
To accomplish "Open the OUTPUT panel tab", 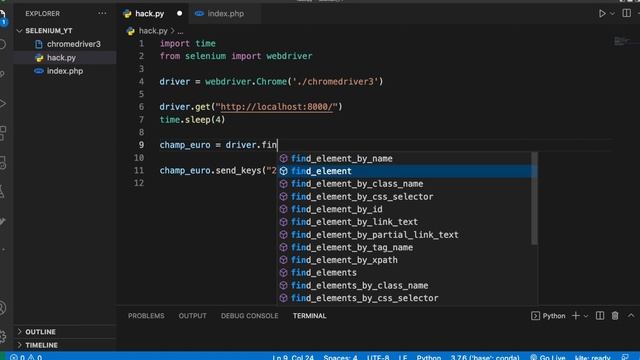I will coord(192,316).
